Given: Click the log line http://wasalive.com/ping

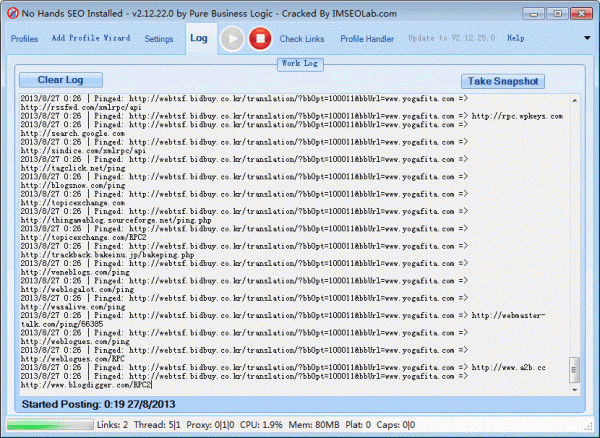Looking at the screenshot, I should coord(73,307).
